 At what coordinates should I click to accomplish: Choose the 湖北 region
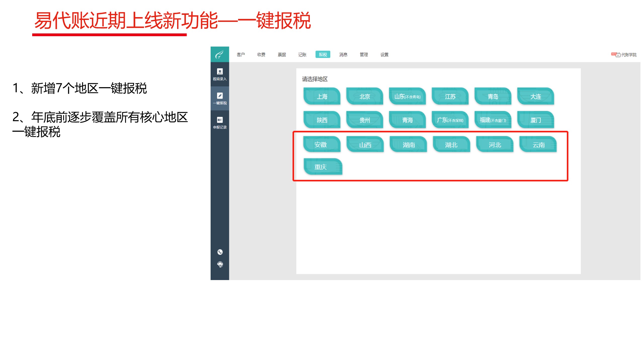(452, 145)
